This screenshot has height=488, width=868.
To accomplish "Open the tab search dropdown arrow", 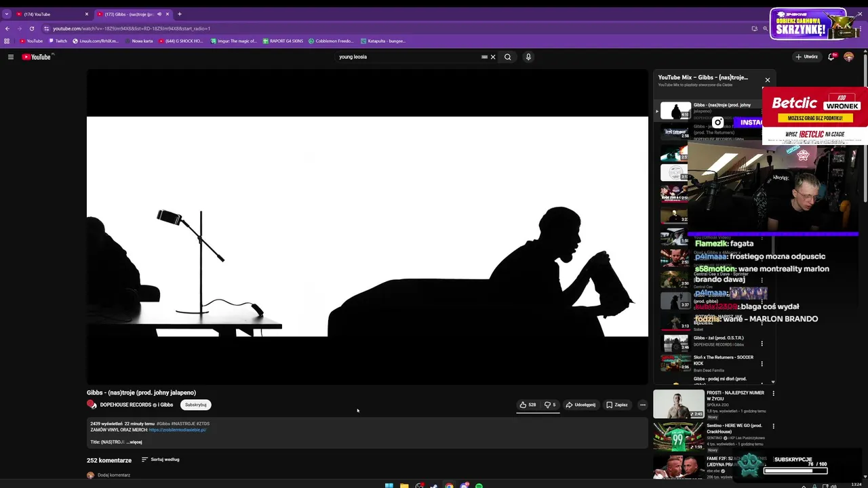I will (6, 14).
